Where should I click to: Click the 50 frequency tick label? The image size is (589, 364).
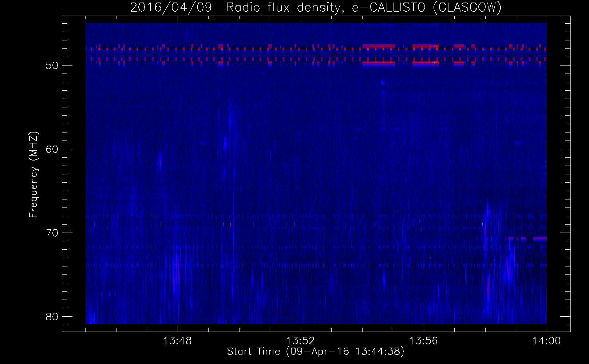(52, 66)
